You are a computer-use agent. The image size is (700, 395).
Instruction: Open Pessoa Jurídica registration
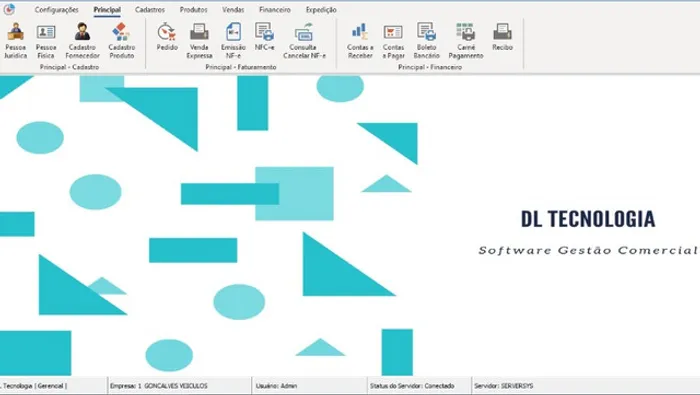click(16, 41)
